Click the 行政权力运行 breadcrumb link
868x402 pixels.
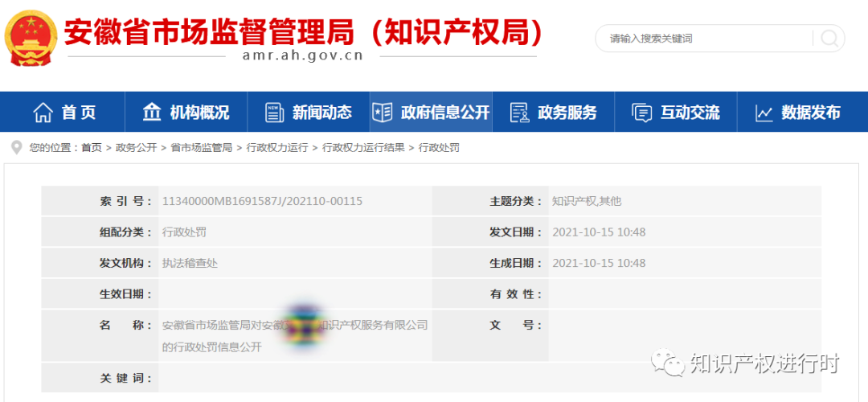coord(277,148)
